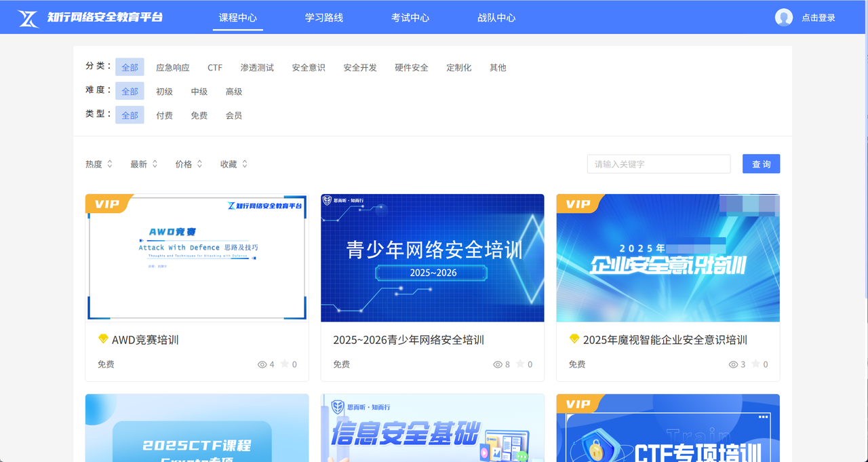Viewport: 868px width, 462px height.
Task: Filter category by 渗透测试
Action: (x=257, y=68)
